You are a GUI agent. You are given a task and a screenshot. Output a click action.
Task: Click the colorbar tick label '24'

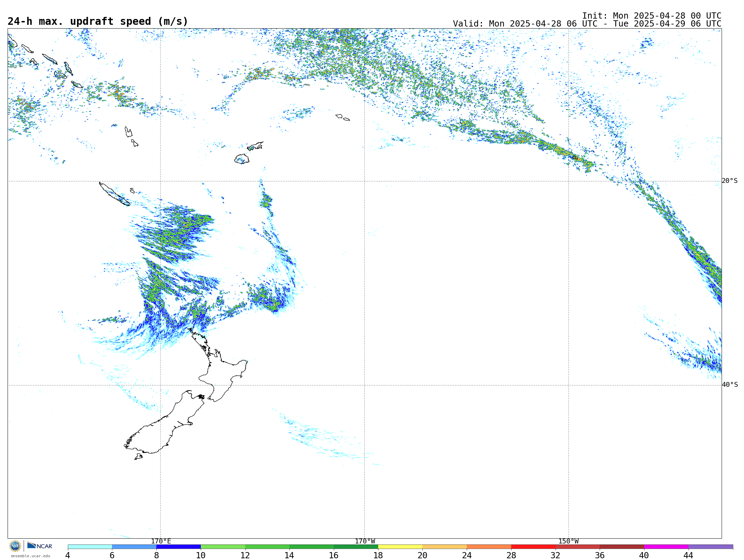click(467, 555)
